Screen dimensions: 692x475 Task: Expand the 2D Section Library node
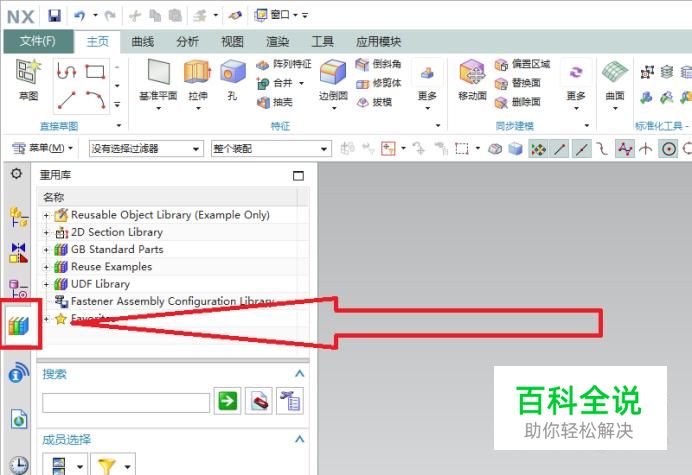(x=46, y=233)
